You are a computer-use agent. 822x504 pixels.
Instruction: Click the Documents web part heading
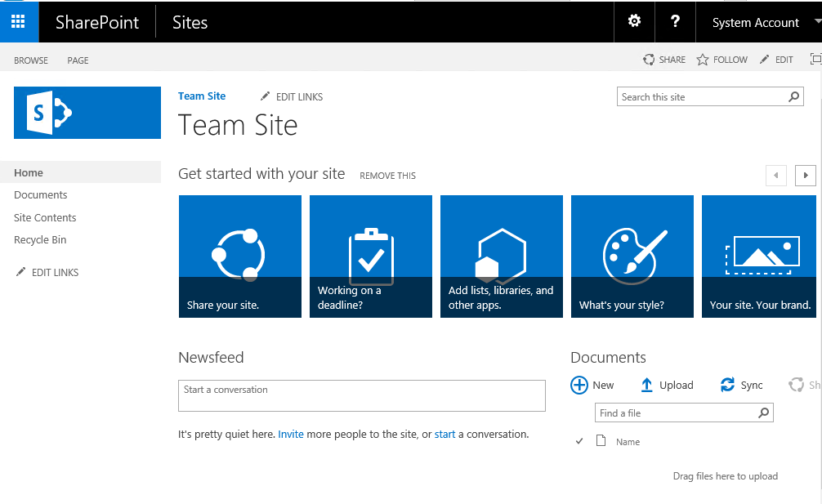(x=608, y=357)
